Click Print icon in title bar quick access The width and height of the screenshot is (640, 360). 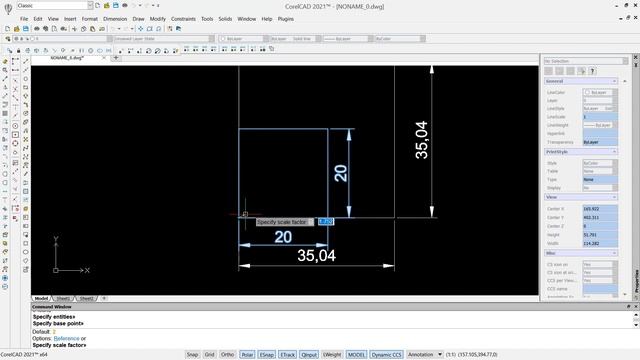[125, 6]
